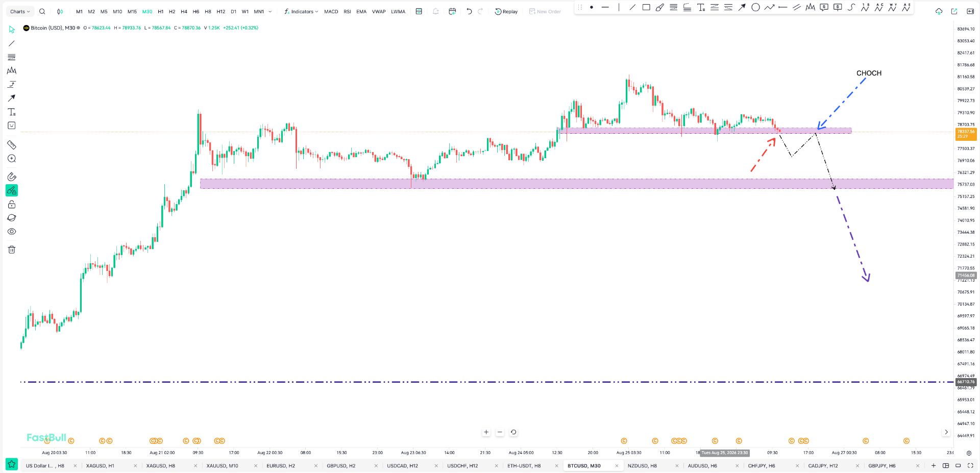Image resolution: width=980 pixels, height=473 pixels.
Task: Open the green star favorites button
Action: point(12,464)
